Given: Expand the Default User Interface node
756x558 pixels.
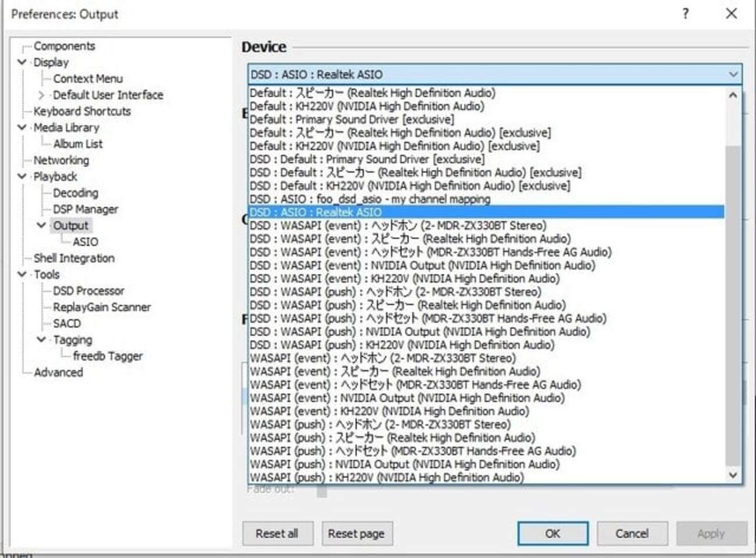Looking at the screenshot, I should click(x=41, y=94).
